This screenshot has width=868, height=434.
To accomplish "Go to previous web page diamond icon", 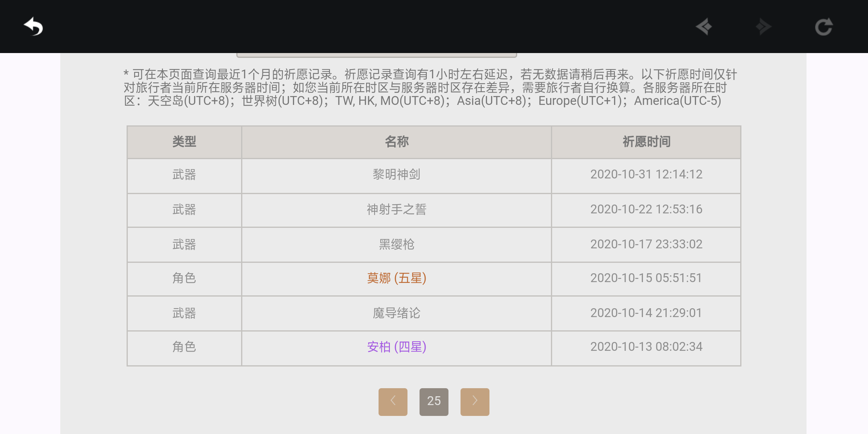I will [704, 27].
